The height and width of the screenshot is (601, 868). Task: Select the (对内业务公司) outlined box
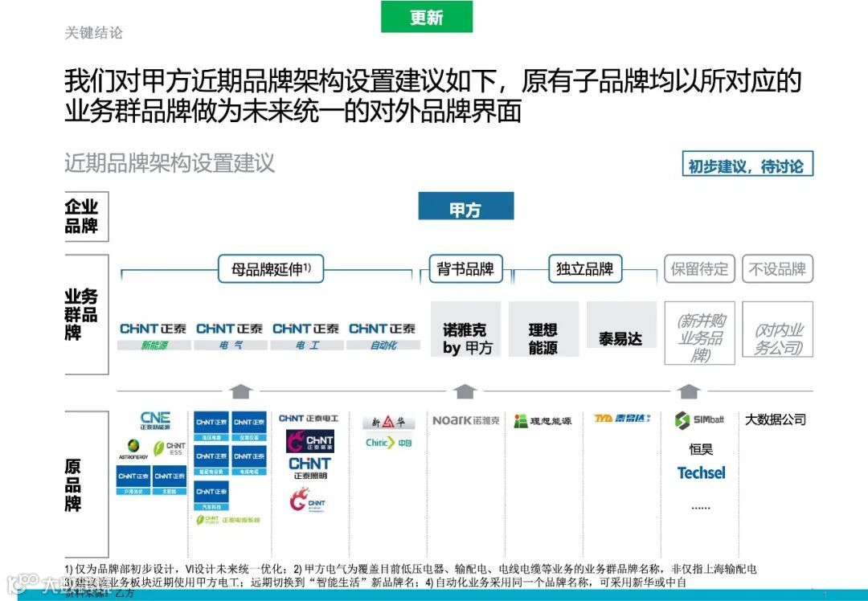click(778, 330)
